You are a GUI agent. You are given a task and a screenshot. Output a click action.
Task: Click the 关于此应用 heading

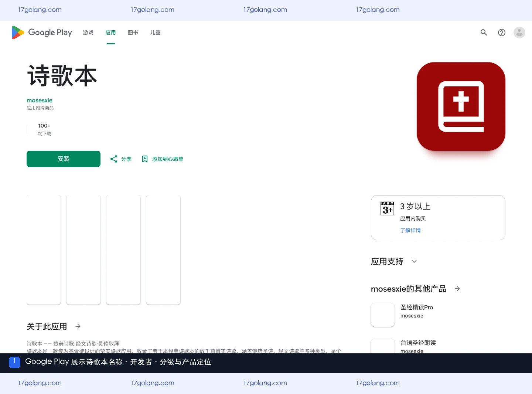[x=47, y=326]
